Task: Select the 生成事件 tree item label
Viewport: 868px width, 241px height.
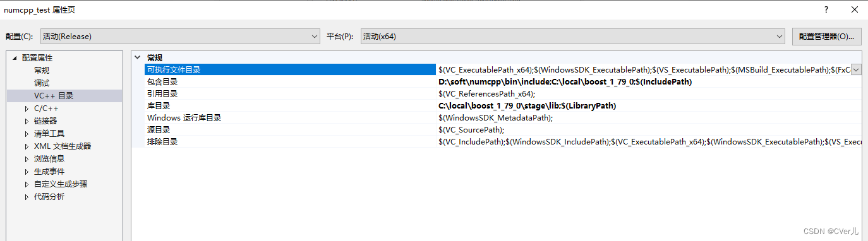Action: (x=49, y=172)
